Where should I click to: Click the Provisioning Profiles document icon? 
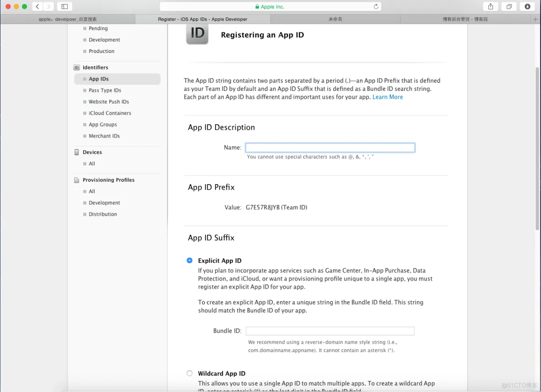pos(77,180)
